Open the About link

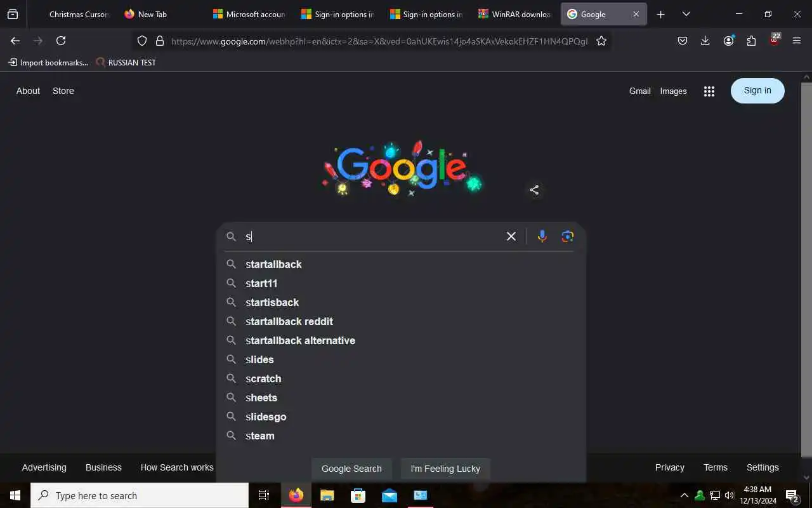(x=28, y=91)
